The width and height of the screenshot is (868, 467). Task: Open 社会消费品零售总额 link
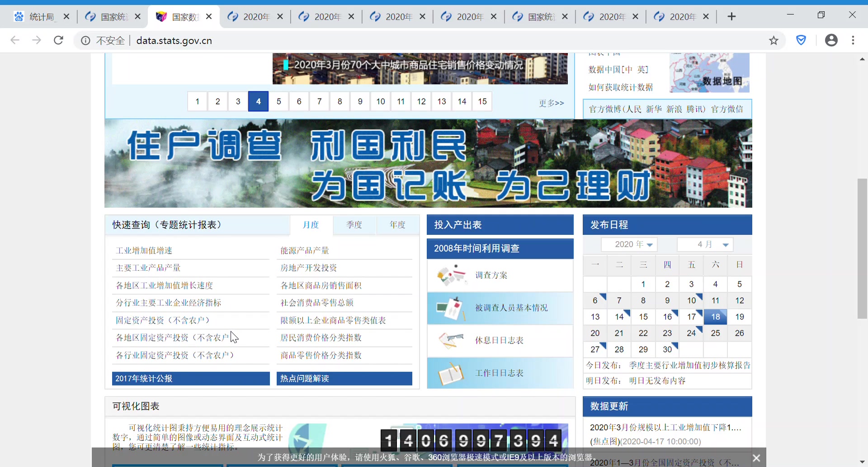317,303
